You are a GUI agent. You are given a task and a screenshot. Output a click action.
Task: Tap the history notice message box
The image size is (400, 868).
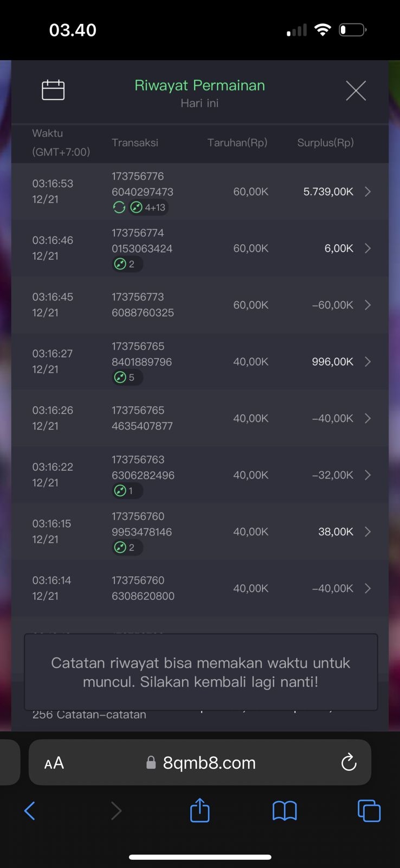[201, 672]
